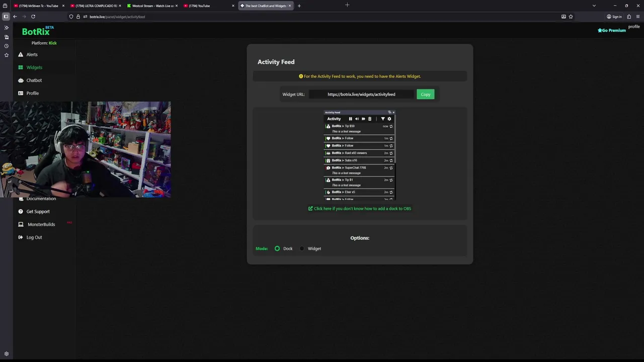Open synced tabs sidebar icon
644x362 pixels.
6,37
